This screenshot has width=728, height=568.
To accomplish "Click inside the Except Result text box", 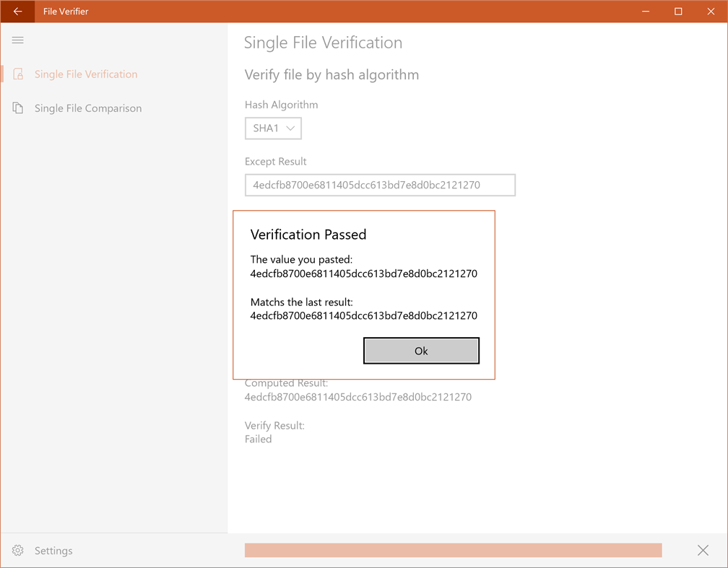I will [379, 185].
